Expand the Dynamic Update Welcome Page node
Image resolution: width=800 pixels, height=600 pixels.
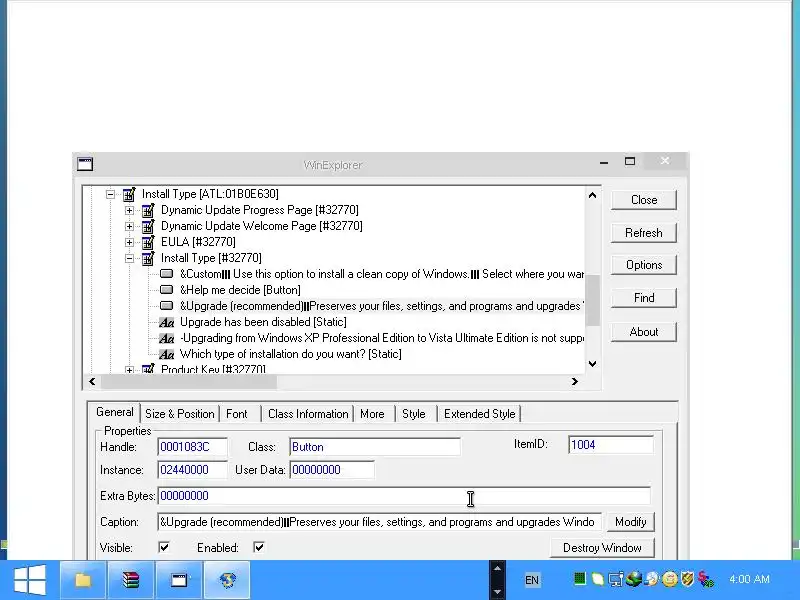coord(129,226)
